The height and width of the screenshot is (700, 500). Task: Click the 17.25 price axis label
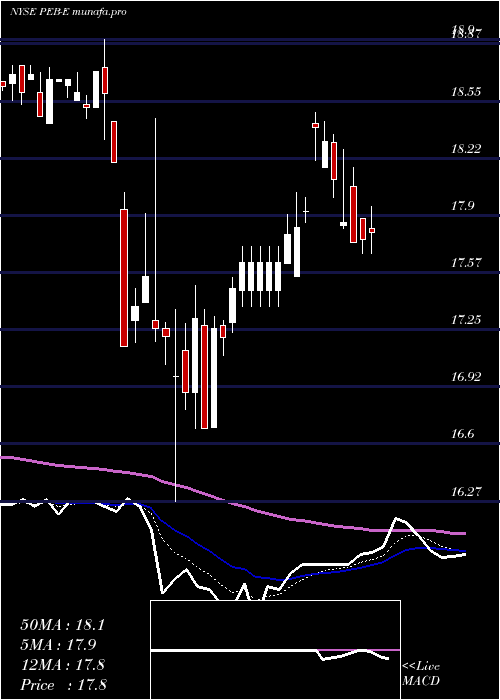tap(467, 320)
